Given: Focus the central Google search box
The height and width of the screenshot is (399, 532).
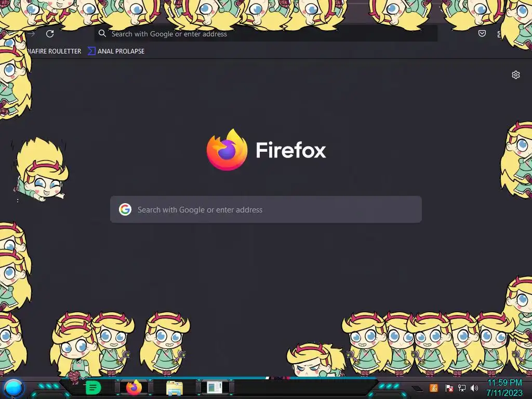Looking at the screenshot, I should [x=266, y=209].
